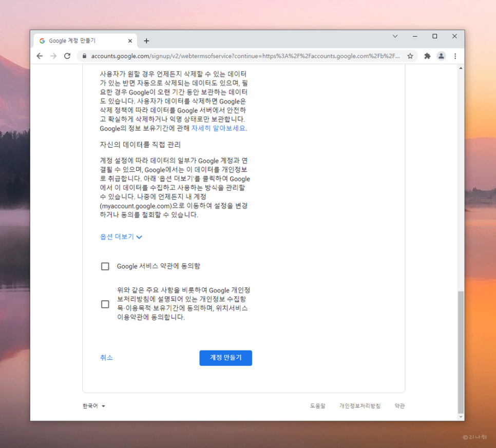This screenshot has width=496, height=448.
Task: Click the browser back navigation arrow
Action: (40, 56)
